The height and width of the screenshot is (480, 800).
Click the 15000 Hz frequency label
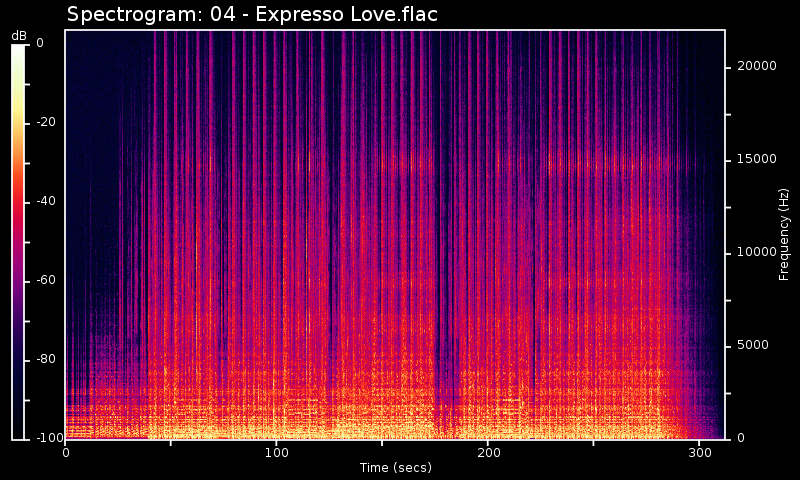coord(756,159)
